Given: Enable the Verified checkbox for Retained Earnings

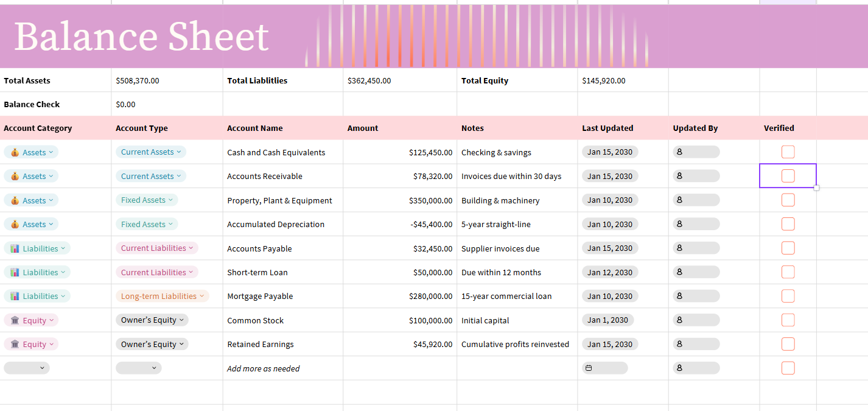Looking at the screenshot, I should (788, 344).
